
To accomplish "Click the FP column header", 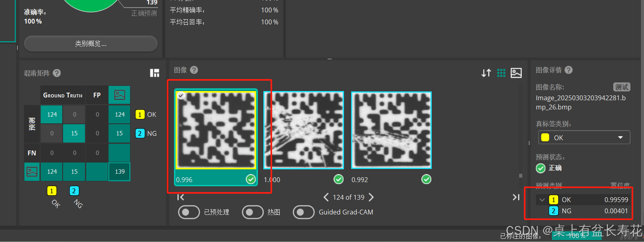I will (97, 95).
